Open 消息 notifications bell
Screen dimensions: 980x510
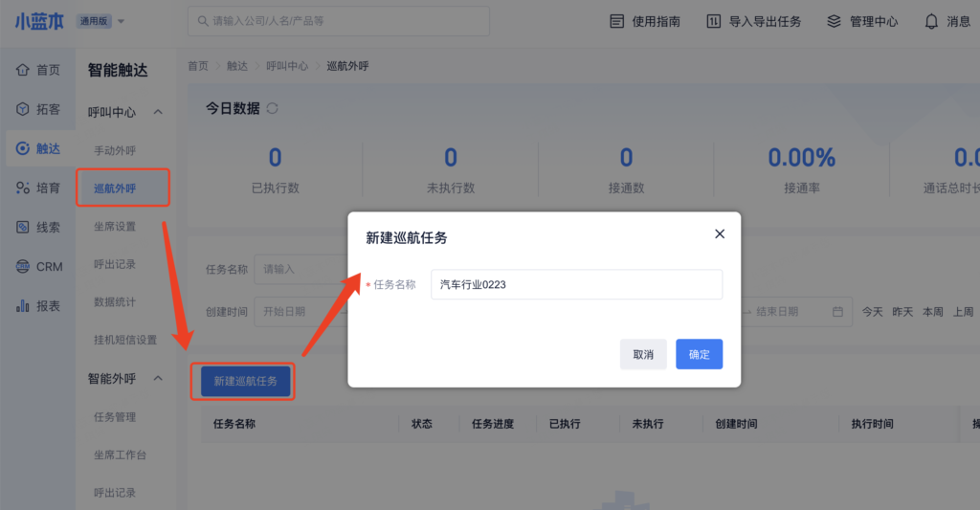pyautogui.click(x=931, y=21)
